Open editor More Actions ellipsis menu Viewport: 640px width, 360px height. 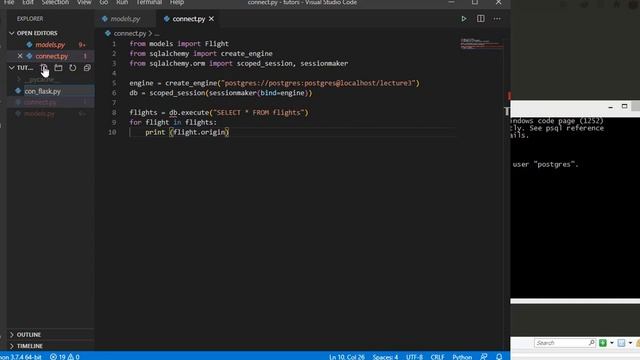[497, 19]
